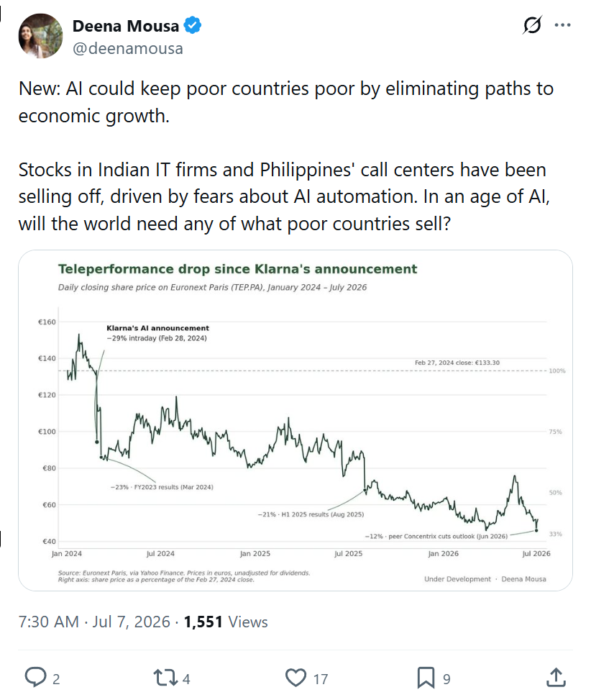The image size is (591, 700).
Task: Click the Deena Mousa display name
Action: [x=126, y=26]
